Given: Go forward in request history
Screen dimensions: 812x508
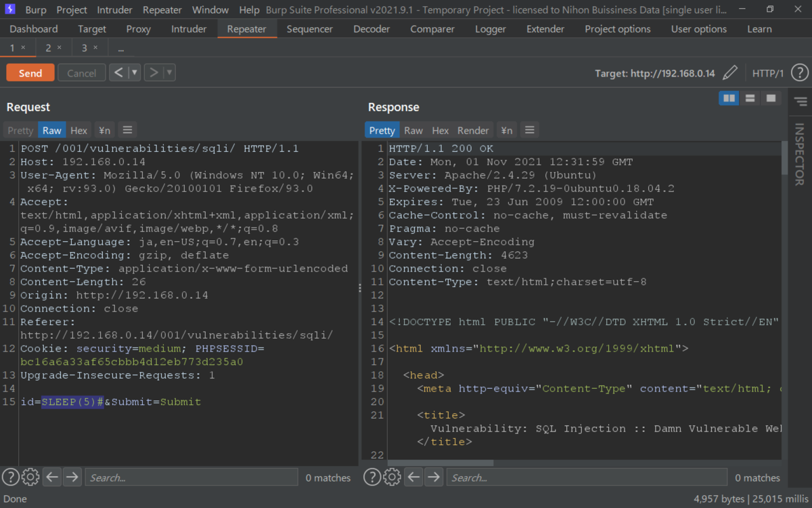Looking at the screenshot, I should (x=154, y=72).
